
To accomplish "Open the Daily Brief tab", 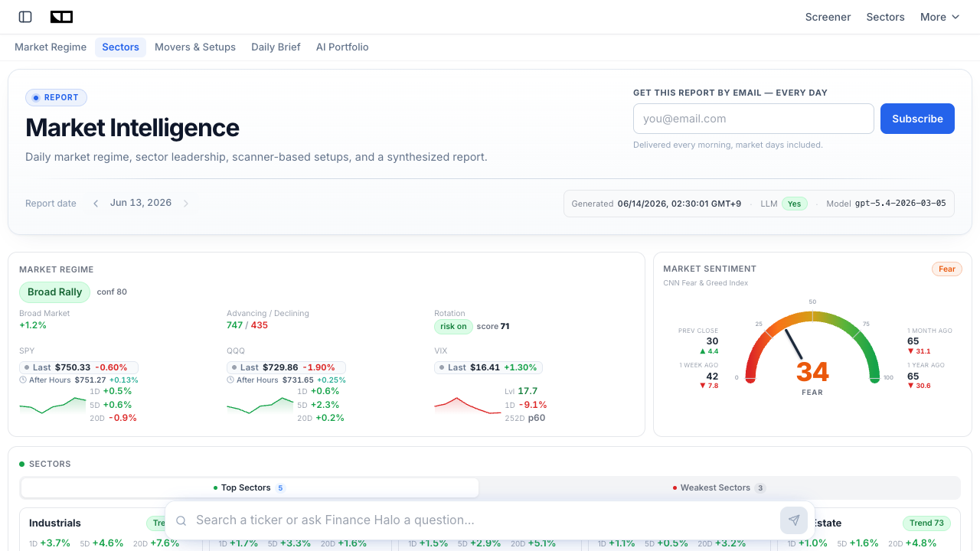I will [x=276, y=47].
